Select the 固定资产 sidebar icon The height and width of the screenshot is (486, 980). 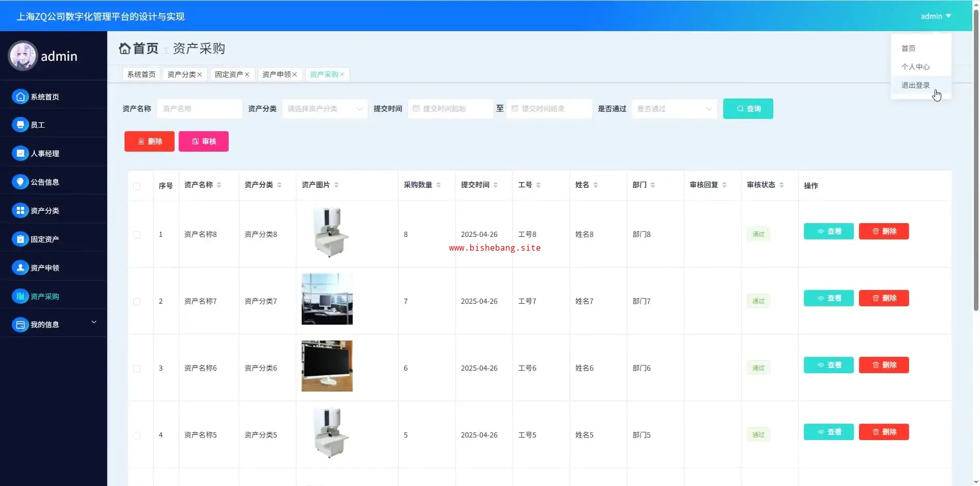(x=20, y=239)
